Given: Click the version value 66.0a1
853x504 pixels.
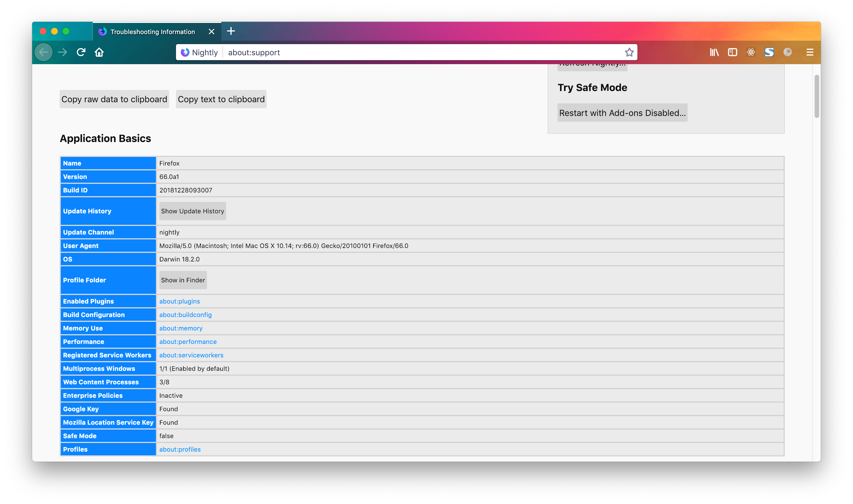Looking at the screenshot, I should [169, 177].
